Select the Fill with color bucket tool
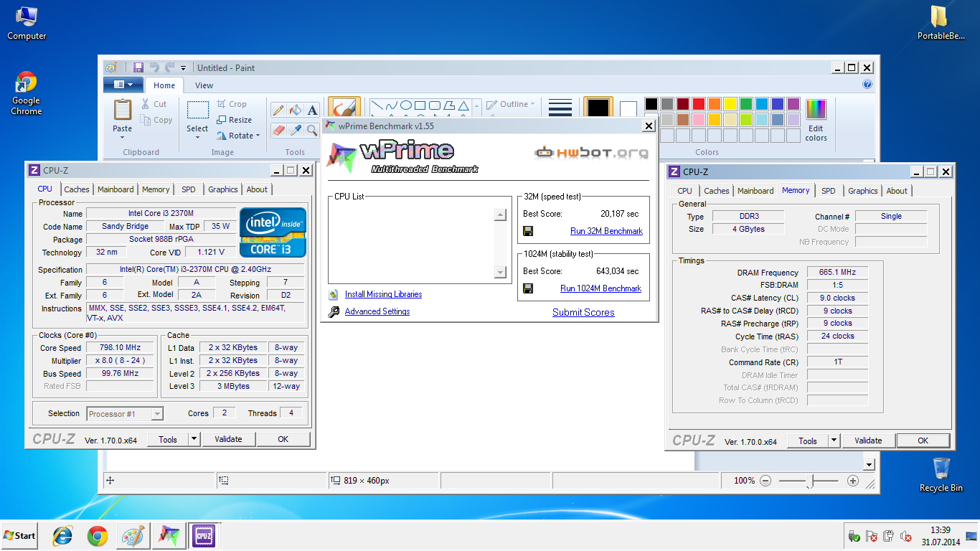Viewport: 980px width, 551px height. point(295,110)
